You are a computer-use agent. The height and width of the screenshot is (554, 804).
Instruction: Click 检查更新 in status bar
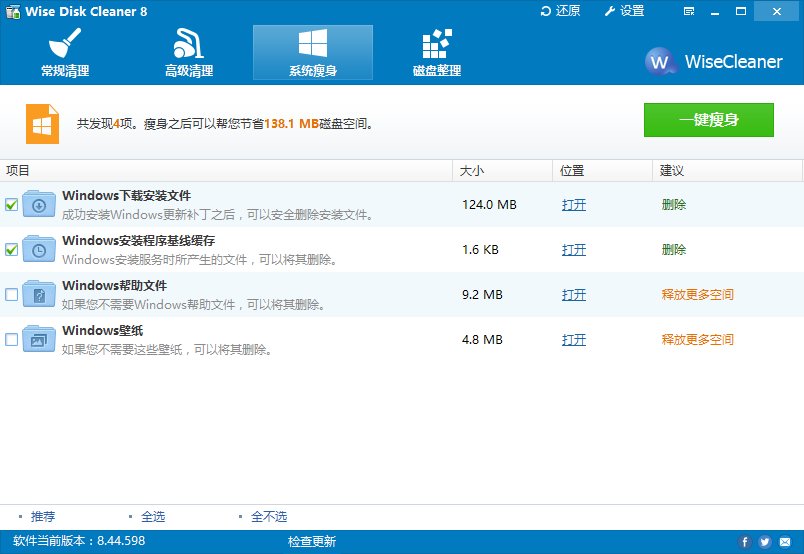[x=312, y=541]
